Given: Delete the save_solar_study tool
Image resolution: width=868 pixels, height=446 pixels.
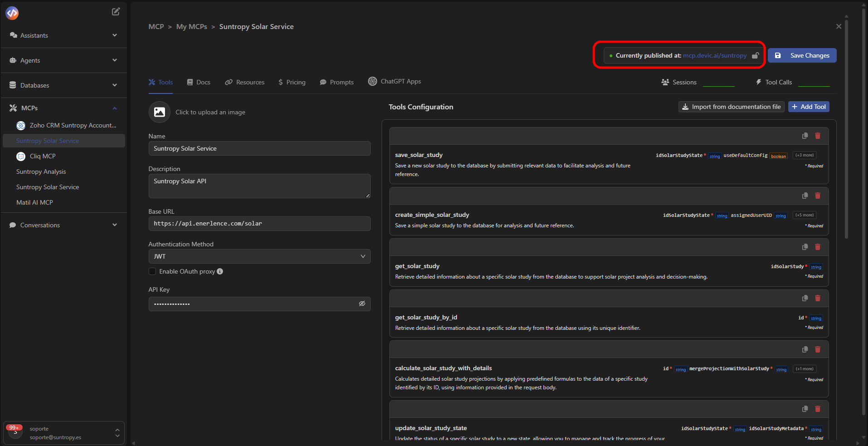Looking at the screenshot, I should coord(818,136).
